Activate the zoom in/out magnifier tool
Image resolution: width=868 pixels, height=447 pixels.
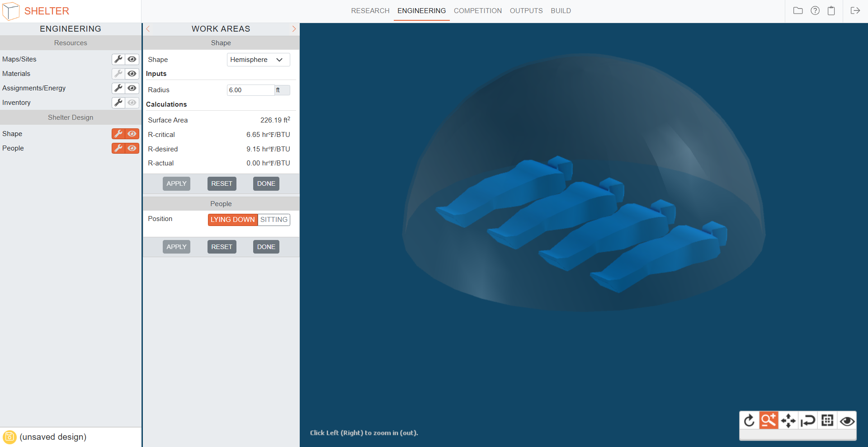tap(769, 421)
